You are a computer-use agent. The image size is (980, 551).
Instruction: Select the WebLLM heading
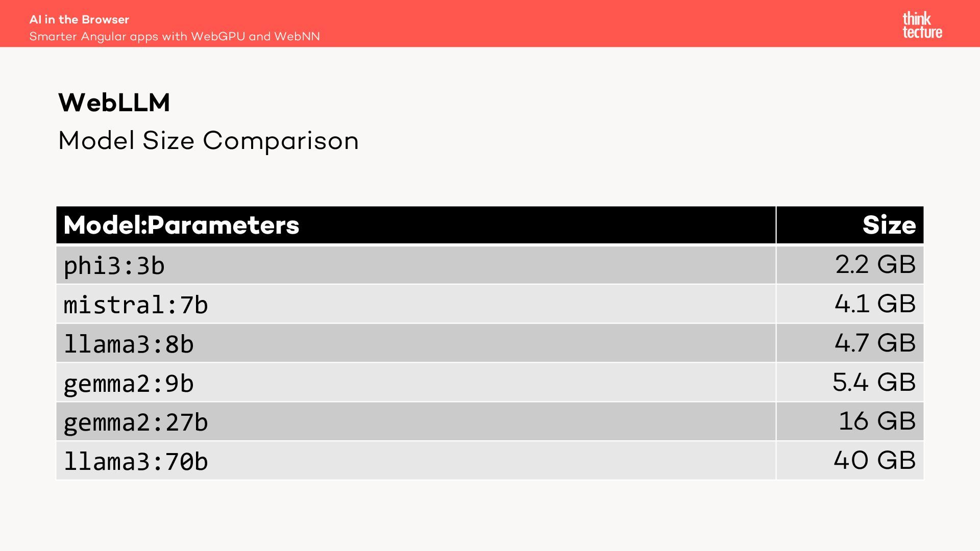click(114, 103)
